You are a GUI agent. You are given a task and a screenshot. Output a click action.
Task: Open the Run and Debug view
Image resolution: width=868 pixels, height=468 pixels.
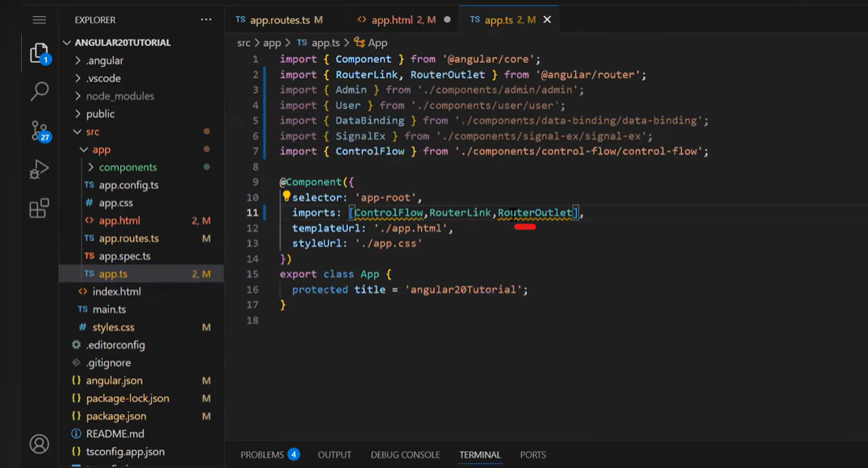(39, 169)
